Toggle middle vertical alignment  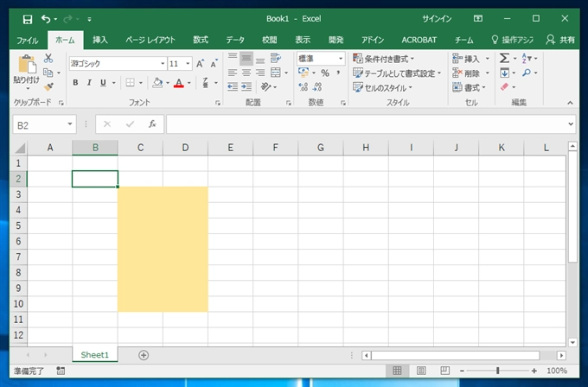coord(246,58)
